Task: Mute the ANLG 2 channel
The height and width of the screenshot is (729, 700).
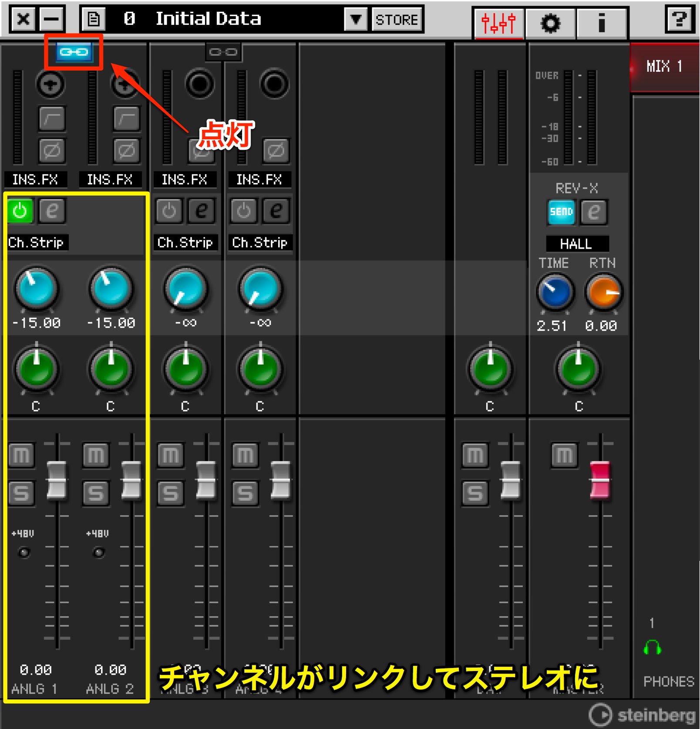Action: click(96, 456)
